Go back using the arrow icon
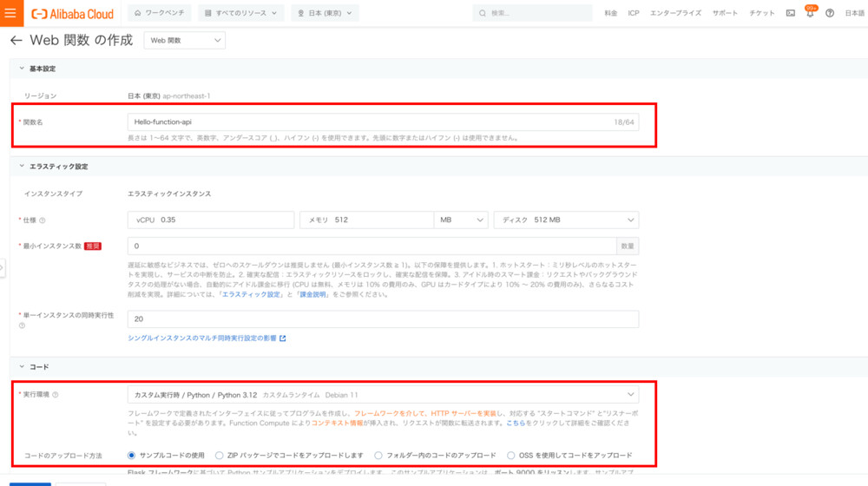The width and height of the screenshot is (868, 486). [x=16, y=41]
